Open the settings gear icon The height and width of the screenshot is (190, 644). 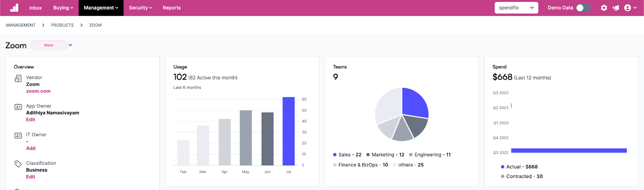coord(604,8)
